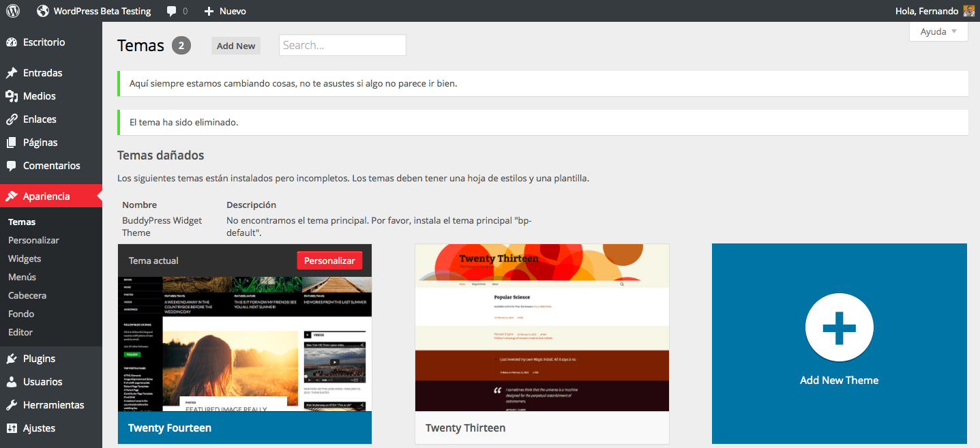Click the Plugins plug icon
Viewport: 980px width, 448px height.
[x=12, y=359]
